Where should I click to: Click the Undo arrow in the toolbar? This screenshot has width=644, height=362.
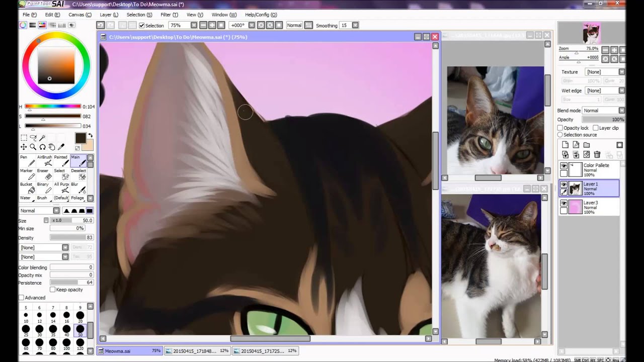[101, 25]
